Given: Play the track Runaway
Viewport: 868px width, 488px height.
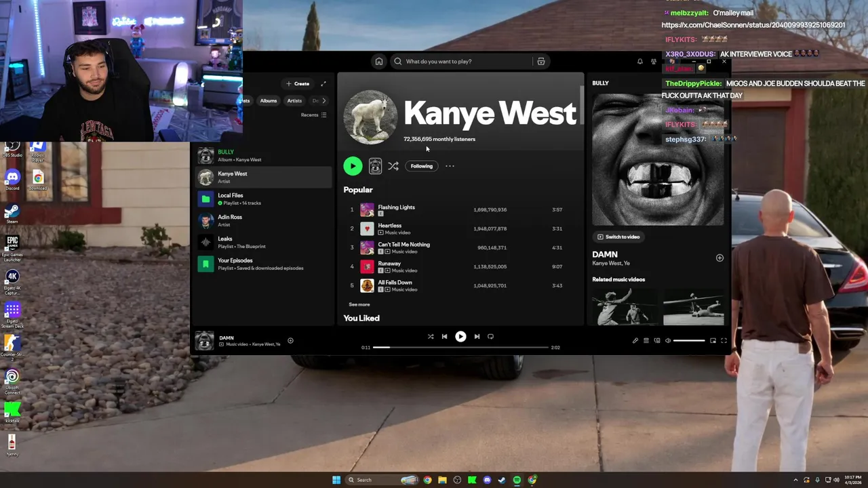Looking at the screenshot, I should (461, 266).
